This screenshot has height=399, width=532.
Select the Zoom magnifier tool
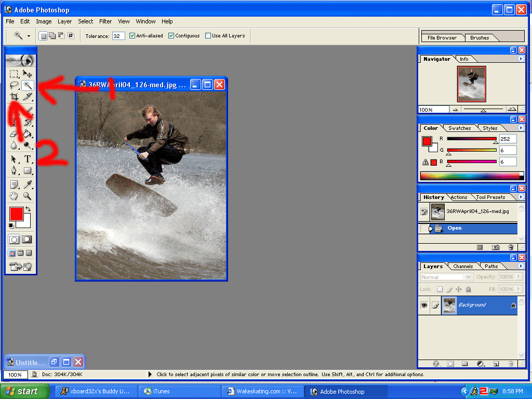(28, 196)
